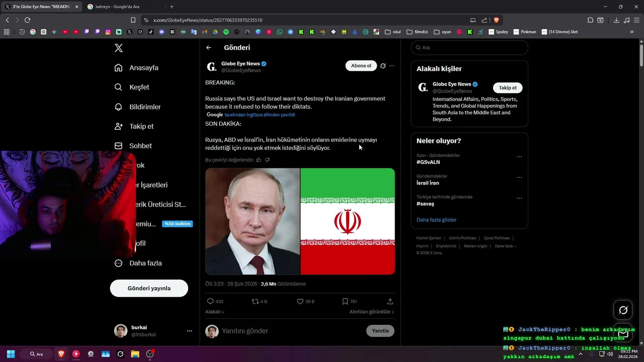Open Sohbet messages
This screenshot has height=362, width=644.
point(133,146)
